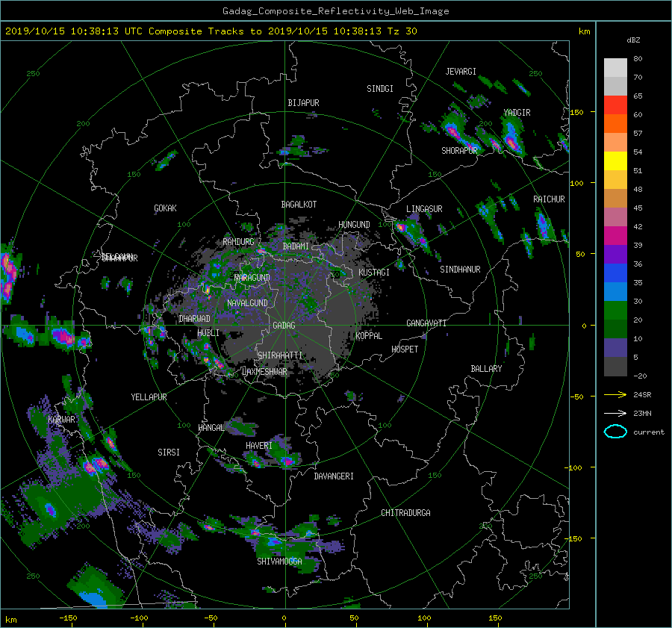Click the SIRSI city label
672x628 pixels.
point(169,453)
